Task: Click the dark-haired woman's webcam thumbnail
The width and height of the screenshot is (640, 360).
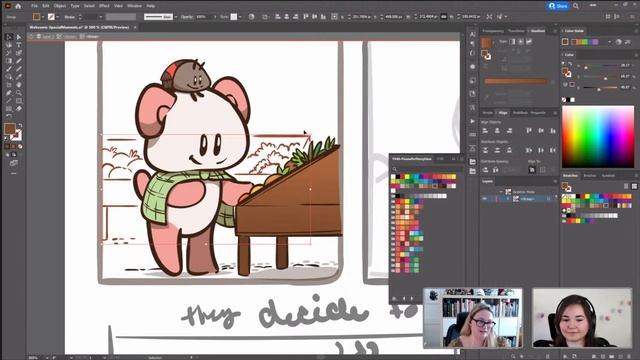Action: coord(582,318)
